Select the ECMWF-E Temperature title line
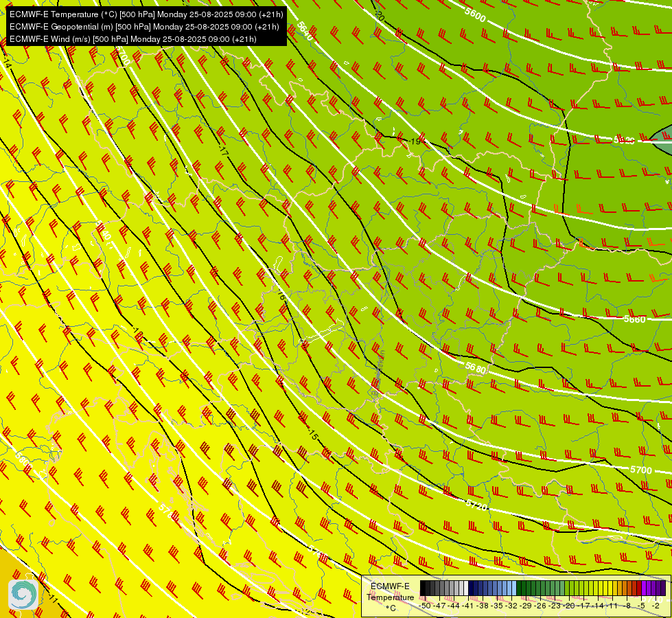The width and height of the screenshot is (672, 618). pos(146,14)
